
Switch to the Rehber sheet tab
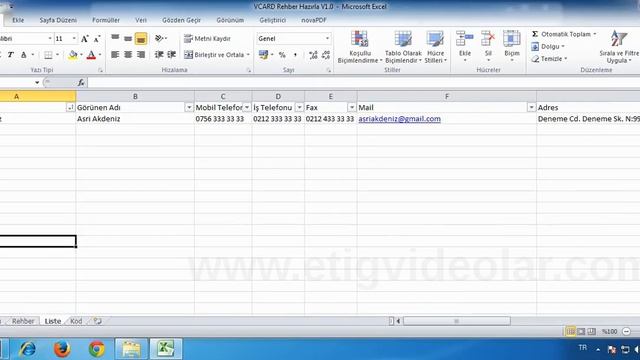[x=23, y=321]
